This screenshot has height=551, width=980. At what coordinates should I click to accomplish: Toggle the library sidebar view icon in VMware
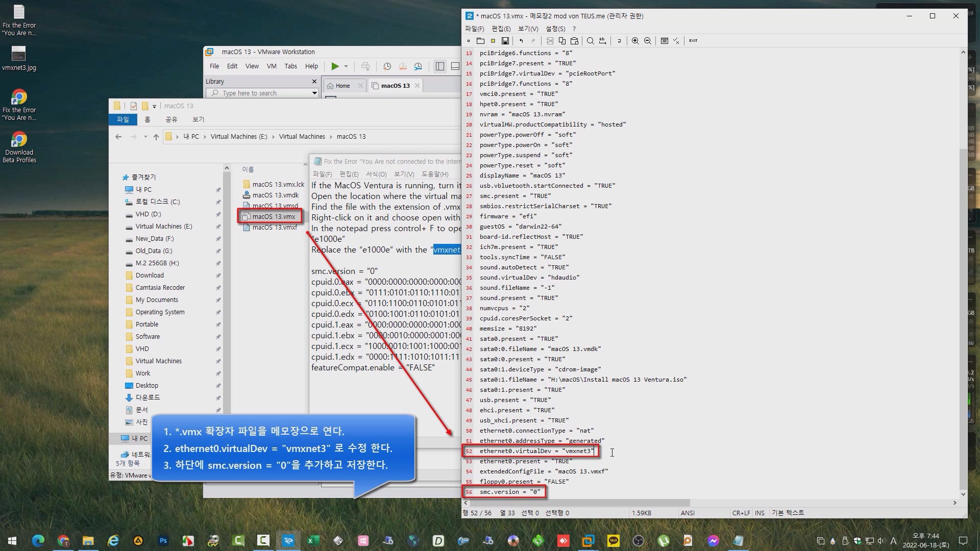440,66
